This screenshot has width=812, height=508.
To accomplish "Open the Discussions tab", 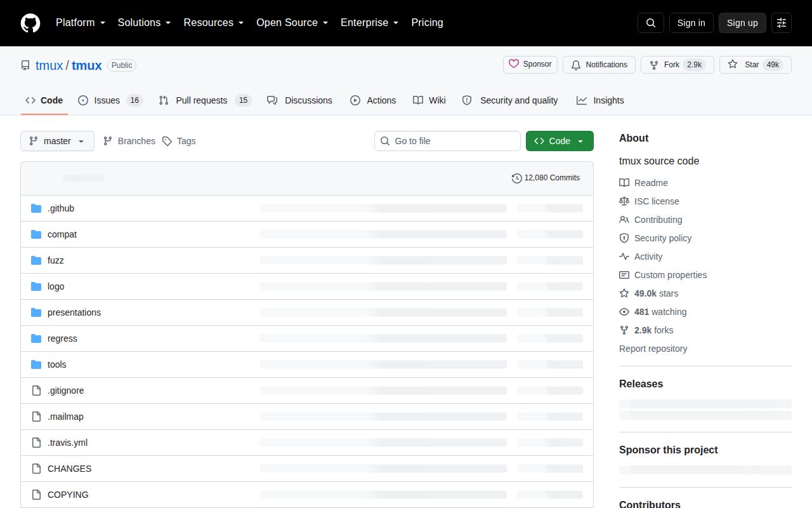I will [x=299, y=100].
